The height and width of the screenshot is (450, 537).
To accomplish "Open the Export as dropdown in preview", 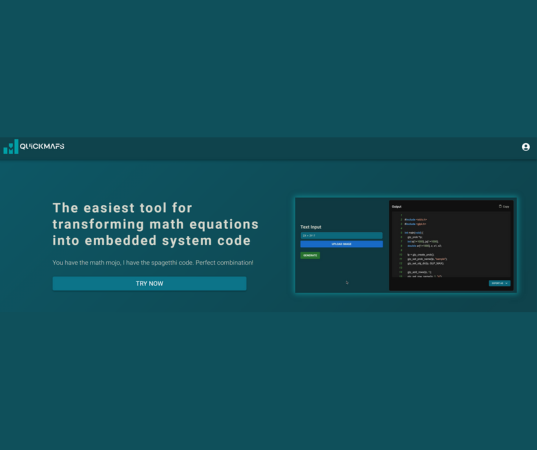I will (499, 283).
